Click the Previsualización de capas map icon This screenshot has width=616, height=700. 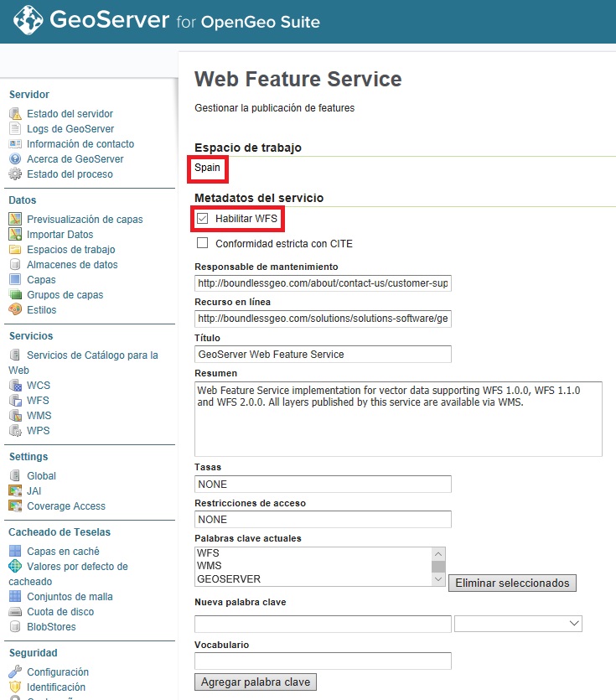(15, 219)
